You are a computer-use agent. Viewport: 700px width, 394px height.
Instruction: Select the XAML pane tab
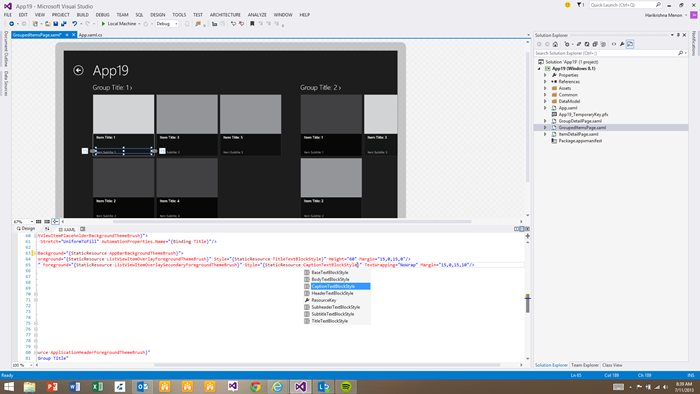(x=67, y=229)
